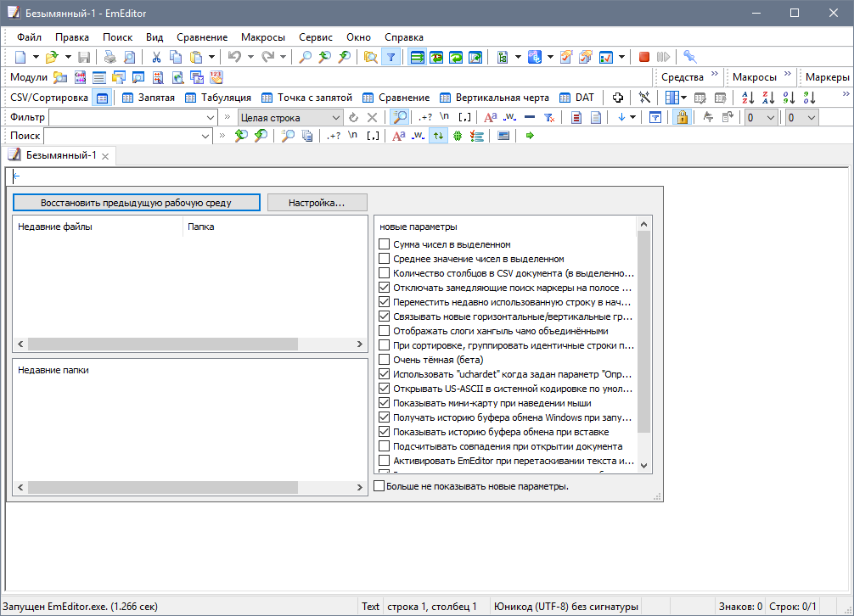Image resolution: width=854 pixels, height=616 pixels.
Task: Click the New file icon
Action: coord(20,57)
